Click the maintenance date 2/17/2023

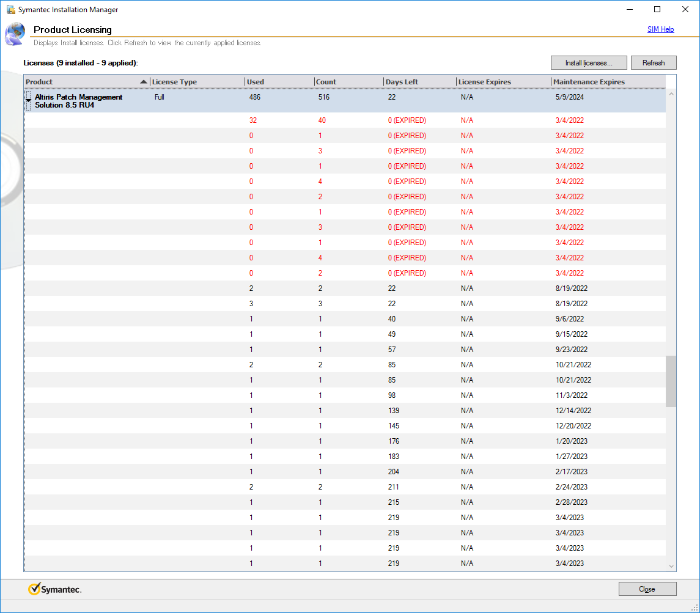click(x=572, y=472)
